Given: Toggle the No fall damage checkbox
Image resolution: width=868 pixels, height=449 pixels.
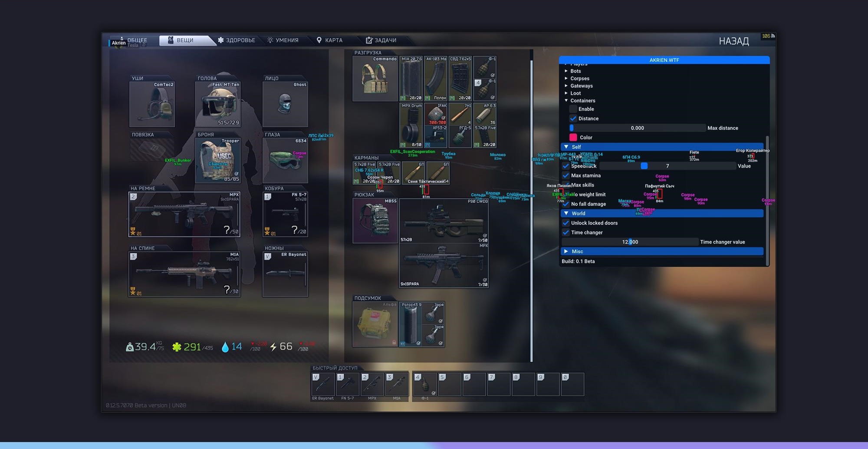Looking at the screenshot, I should coord(566,204).
